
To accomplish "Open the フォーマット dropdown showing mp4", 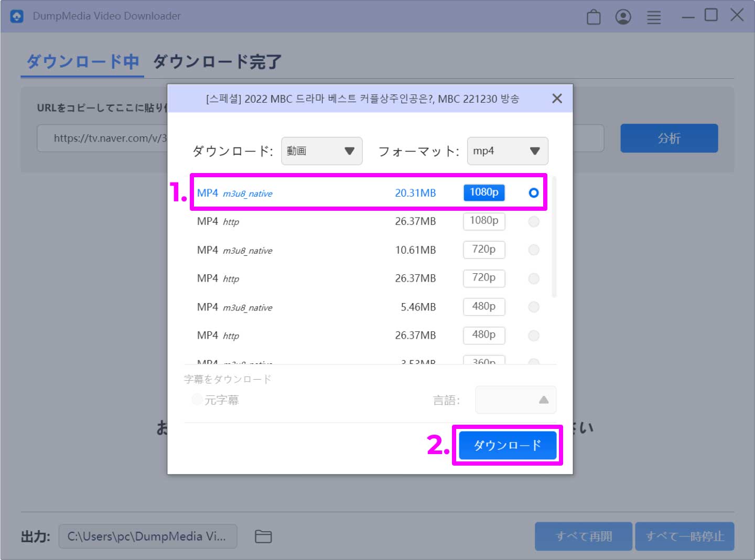I will click(x=508, y=151).
